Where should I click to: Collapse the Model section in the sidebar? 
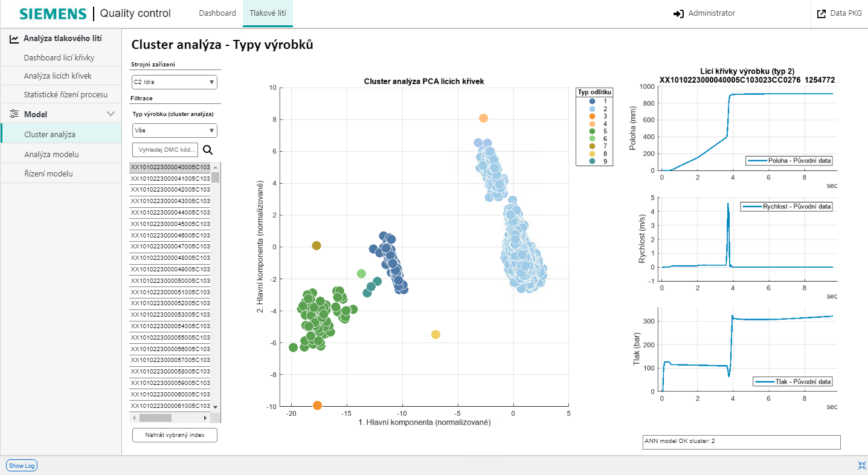pyautogui.click(x=111, y=113)
